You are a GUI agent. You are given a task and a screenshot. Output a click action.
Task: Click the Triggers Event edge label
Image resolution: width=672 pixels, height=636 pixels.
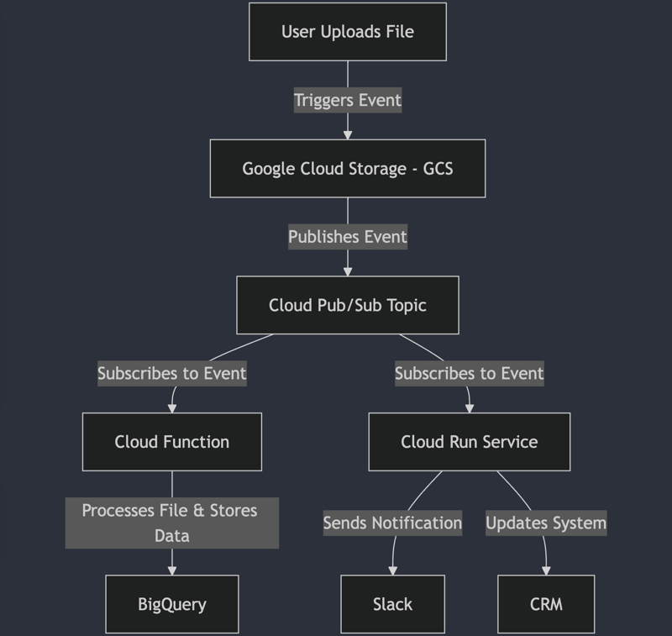[348, 100]
